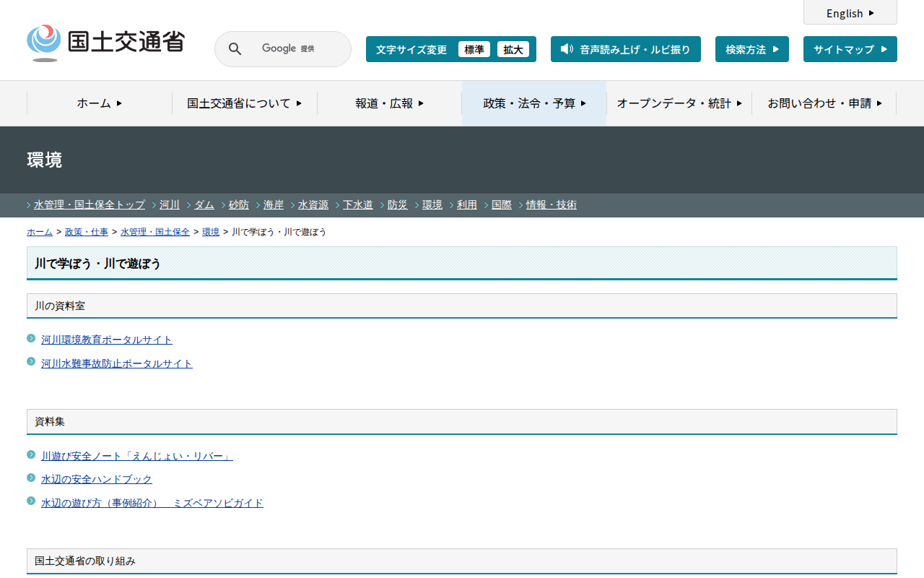Click the arrow icon next to English
The height and width of the screenshot is (578, 924).
(x=871, y=13)
